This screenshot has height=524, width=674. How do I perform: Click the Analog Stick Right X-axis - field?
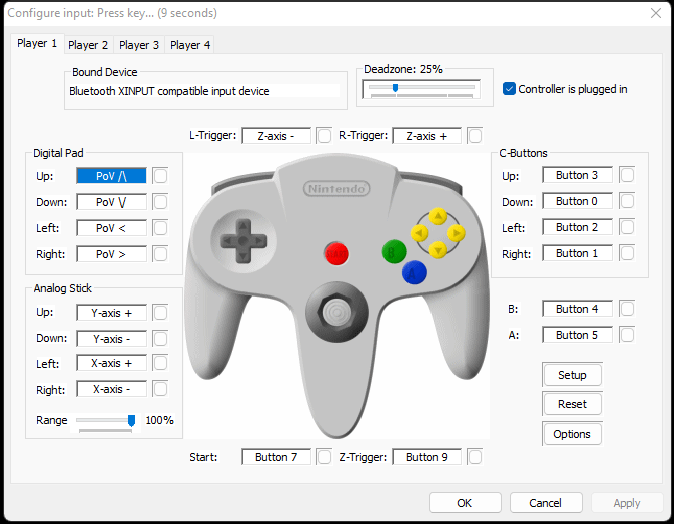tap(111, 389)
